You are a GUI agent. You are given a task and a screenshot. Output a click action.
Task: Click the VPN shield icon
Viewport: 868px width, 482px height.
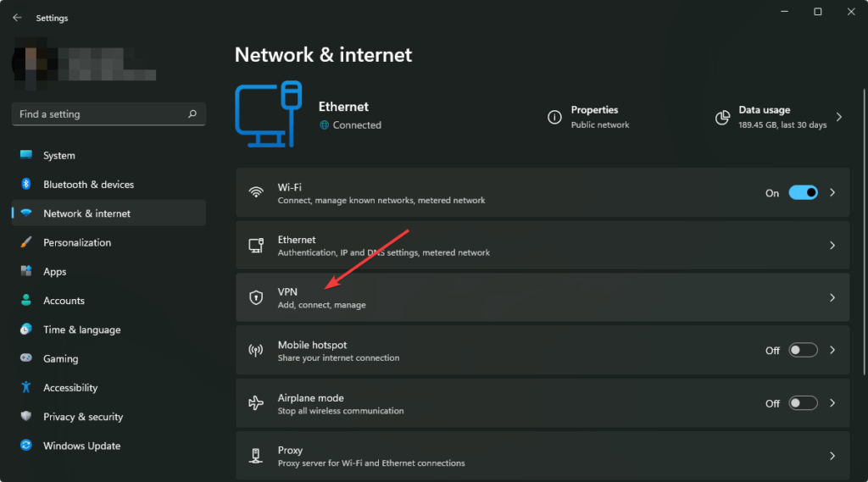256,297
